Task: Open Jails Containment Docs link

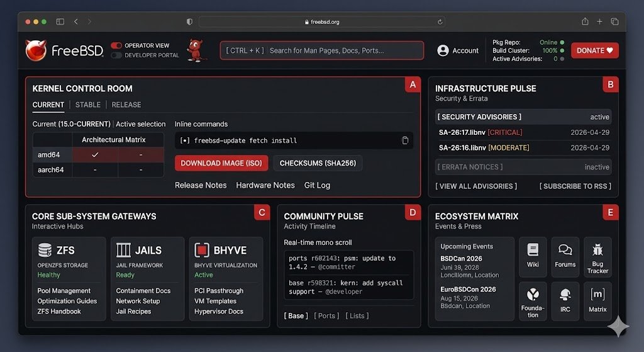Action: pyautogui.click(x=143, y=291)
